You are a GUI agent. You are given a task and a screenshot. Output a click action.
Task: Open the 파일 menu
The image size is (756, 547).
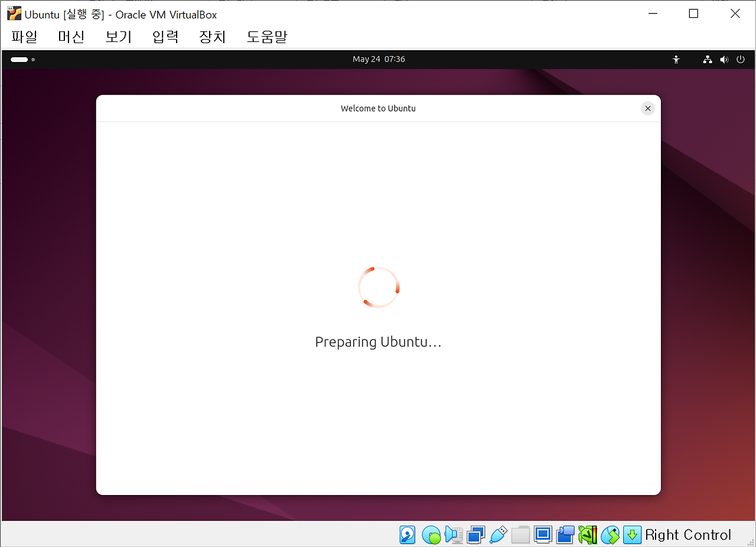(24, 37)
